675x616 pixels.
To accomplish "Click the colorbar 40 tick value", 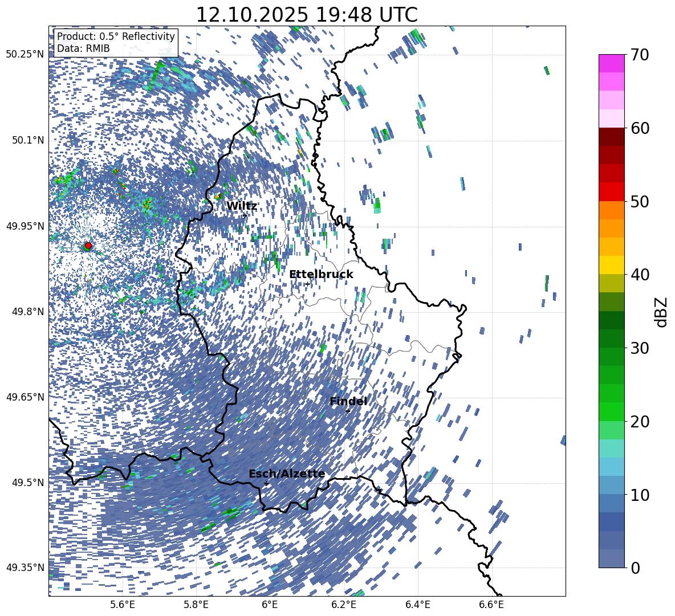I will [x=639, y=275].
